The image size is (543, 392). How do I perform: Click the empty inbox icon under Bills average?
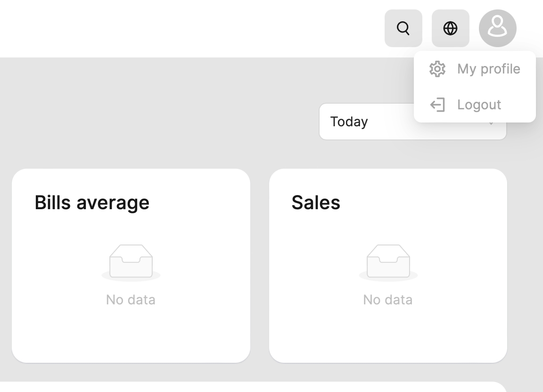131,261
